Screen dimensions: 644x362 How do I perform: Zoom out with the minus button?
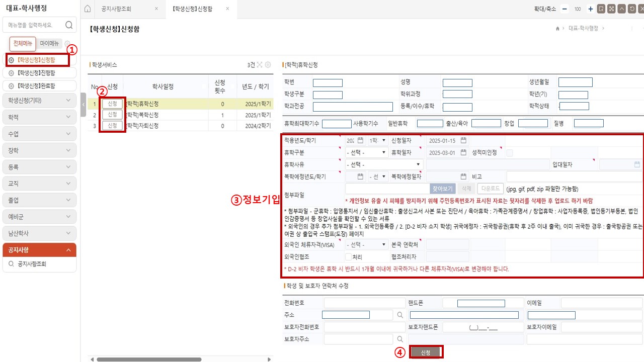pos(565,9)
